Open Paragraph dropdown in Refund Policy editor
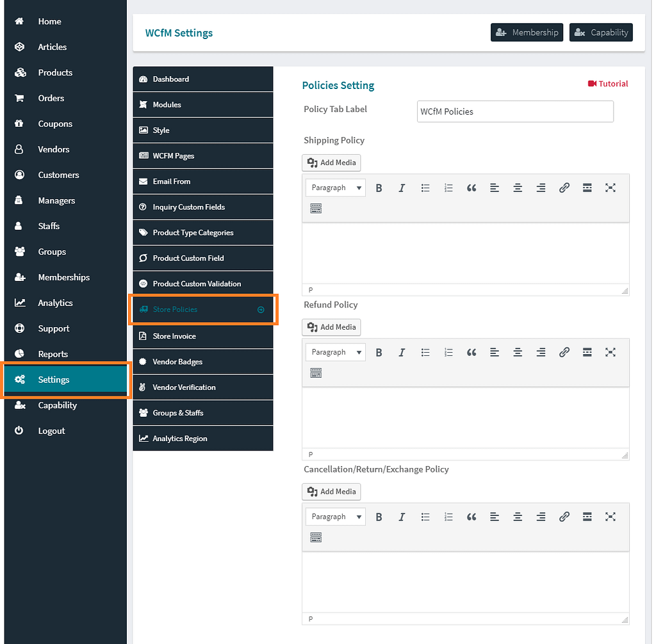The width and height of the screenshot is (656, 644). [336, 352]
